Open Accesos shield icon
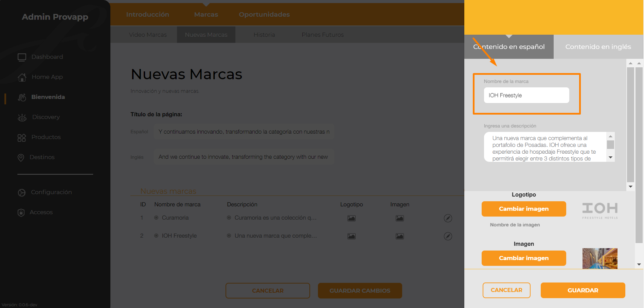This screenshot has width=644, height=308. (21, 212)
